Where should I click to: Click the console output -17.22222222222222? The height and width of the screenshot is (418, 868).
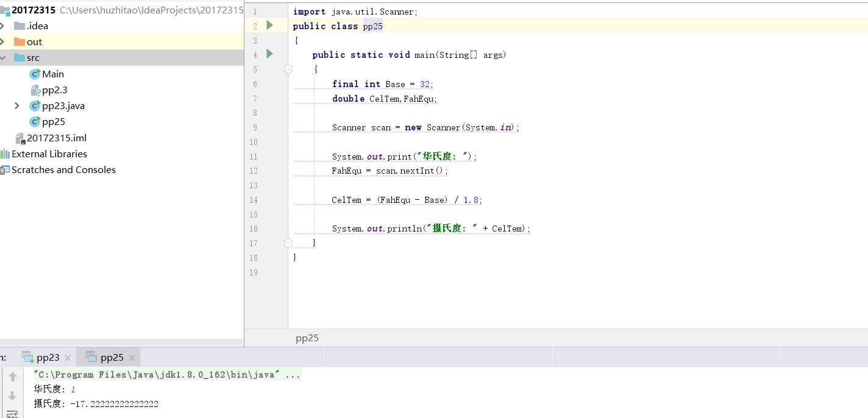[x=114, y=403]
